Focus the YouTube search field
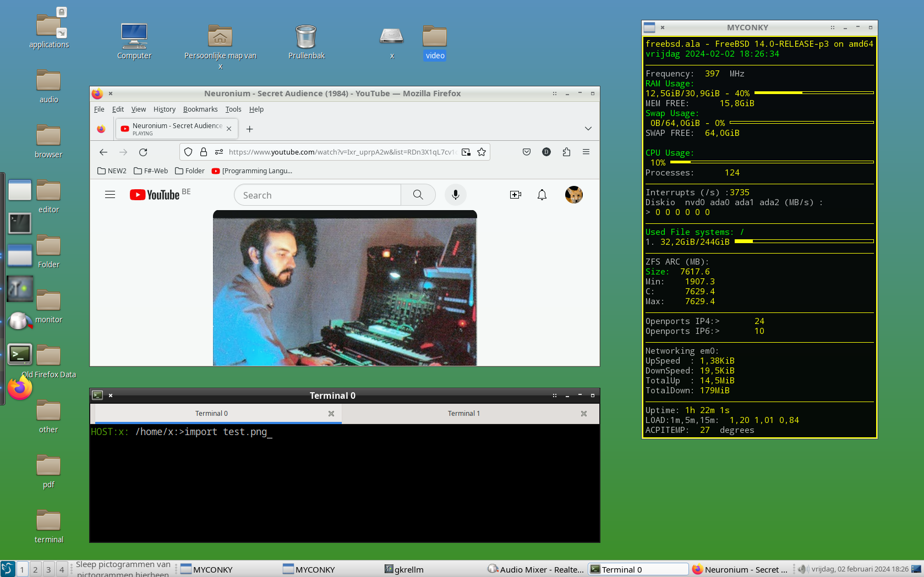The height and width of the screenshot is (577, 924). pyautogui.click(x=318, y=195)
